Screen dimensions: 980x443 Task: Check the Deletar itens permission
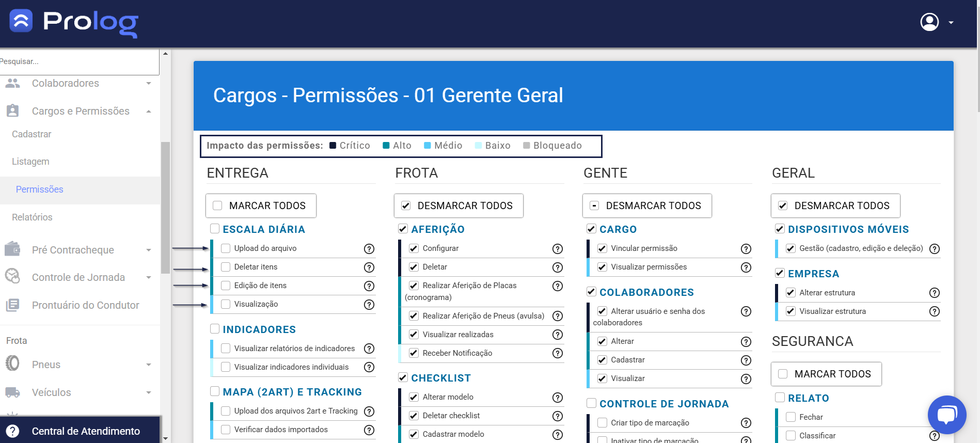[x=226, y=267]
